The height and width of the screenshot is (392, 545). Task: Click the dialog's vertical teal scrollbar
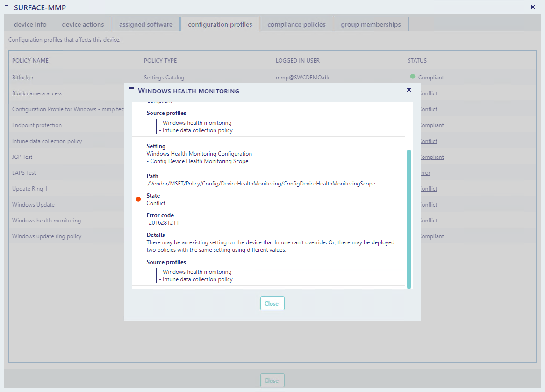(409, 219)
